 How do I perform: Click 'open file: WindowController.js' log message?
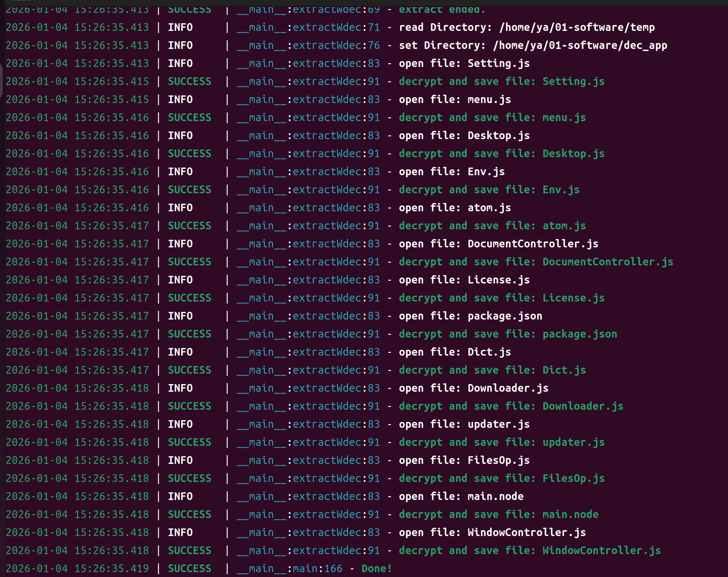click(492, 533)
